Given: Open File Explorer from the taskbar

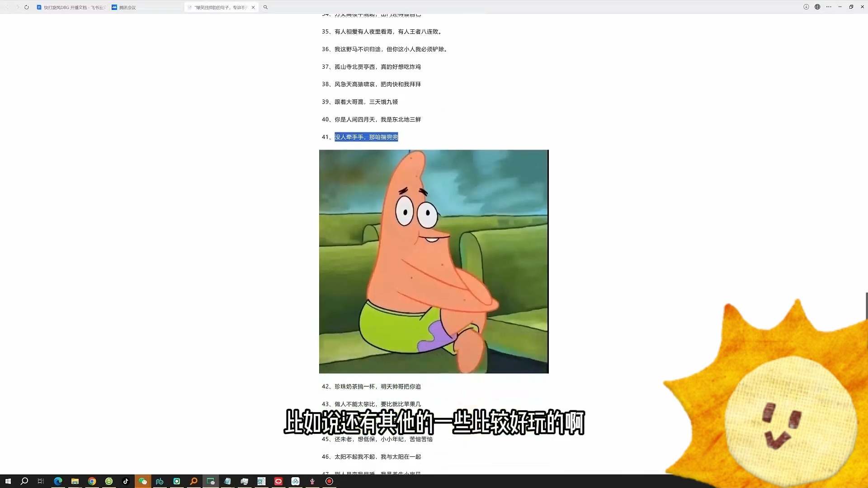Looking at the screenshot, I should (x=75, y=481).
